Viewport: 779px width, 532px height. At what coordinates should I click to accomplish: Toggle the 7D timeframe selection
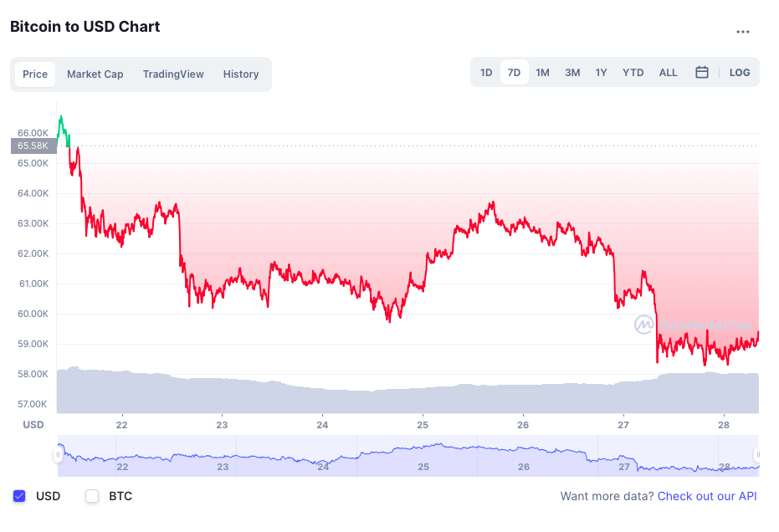[514, 72]
